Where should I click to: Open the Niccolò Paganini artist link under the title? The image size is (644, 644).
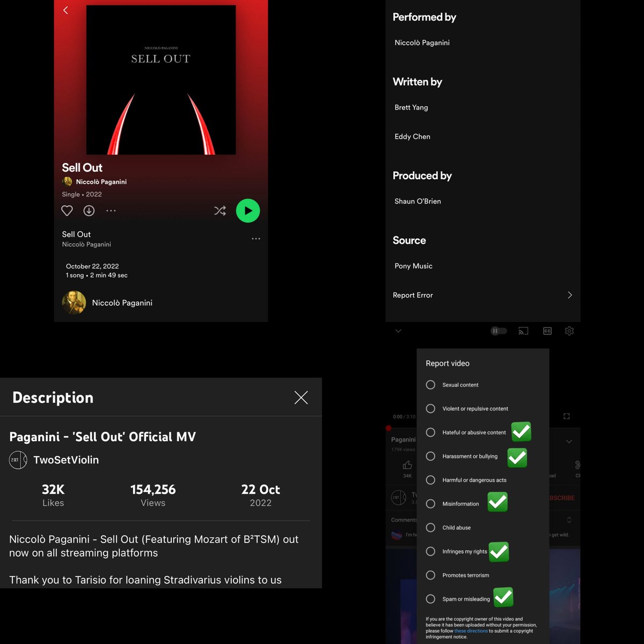101,181
